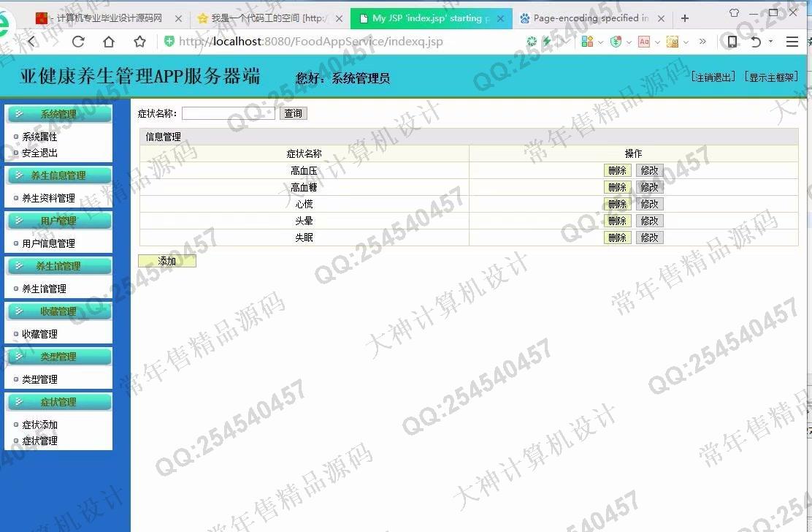Delete the 头晕 row with 删除

[617, 221]
